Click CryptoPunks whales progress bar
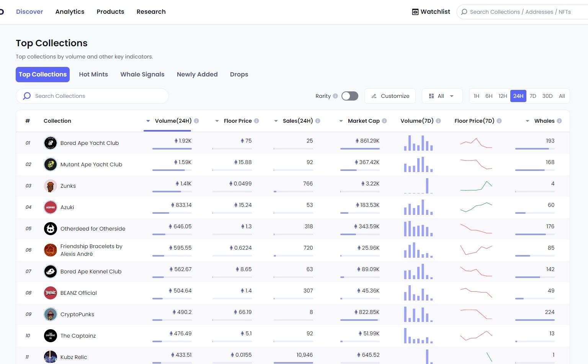The height and width of the screenshot is (364, 588). [535, 320]
